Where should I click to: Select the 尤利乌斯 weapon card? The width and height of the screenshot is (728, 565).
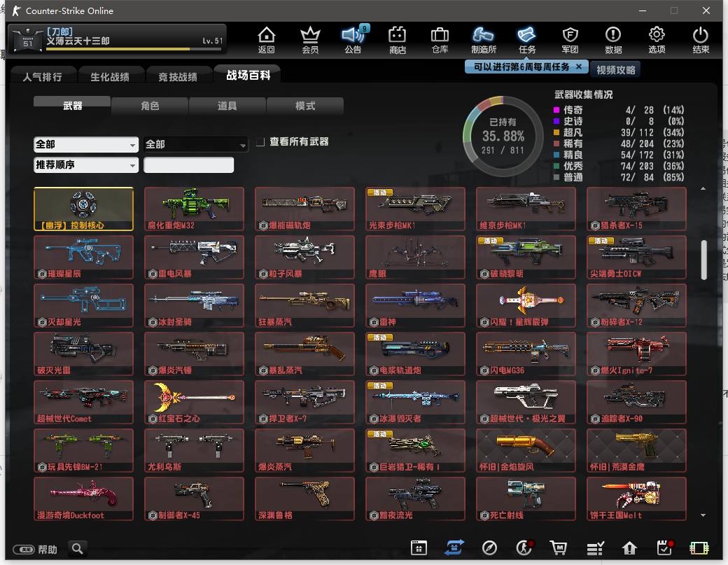[194, 450]
